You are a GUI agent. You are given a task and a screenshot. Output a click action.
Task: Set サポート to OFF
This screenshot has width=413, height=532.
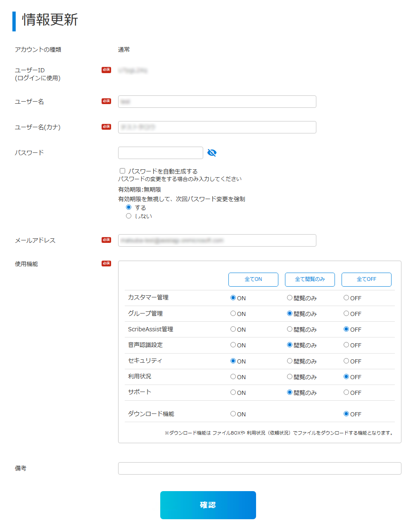(x=347, y=392)
